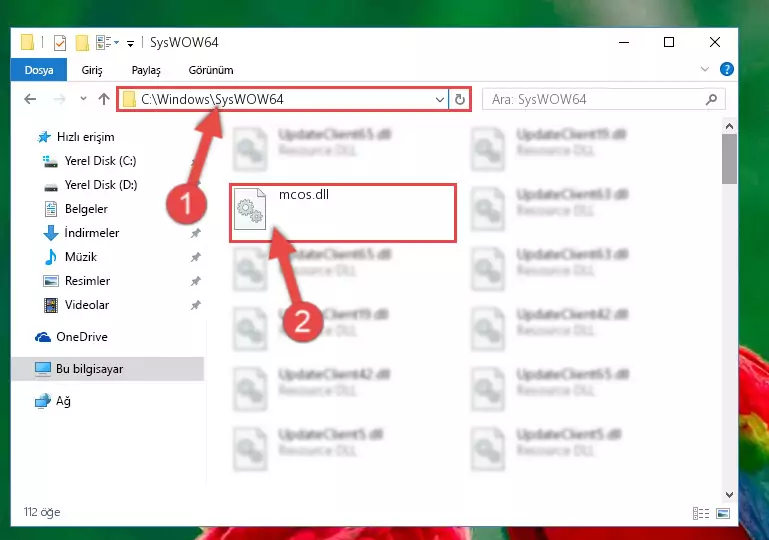The image size is (769, 540).
Task: Go forward with the right arrow button
Action: pos(59,100)
